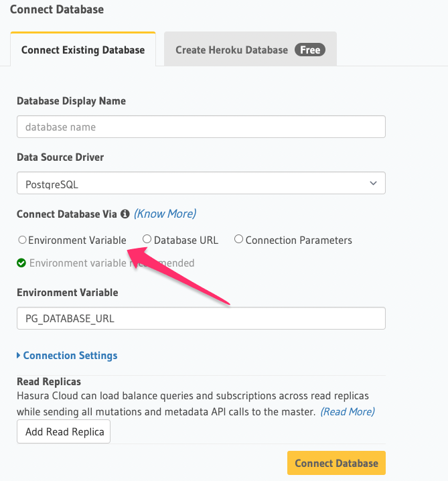Open the Know More link
Screen dimensions: 448x481
tap(165, 214)
